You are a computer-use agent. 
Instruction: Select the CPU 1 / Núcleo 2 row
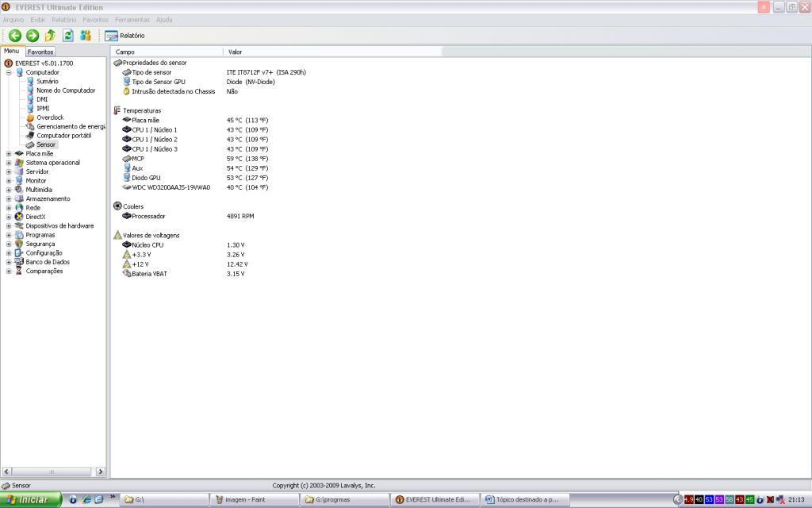click(x=195, y=140)
